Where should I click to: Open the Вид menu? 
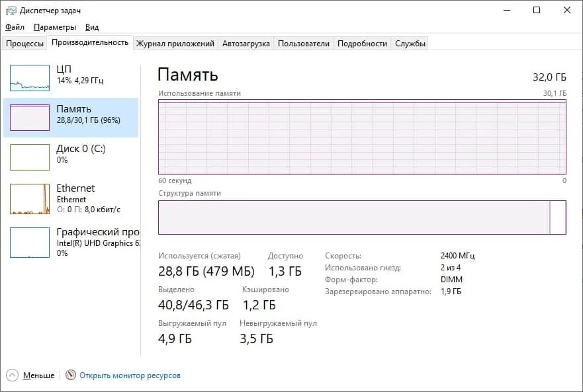92,27
